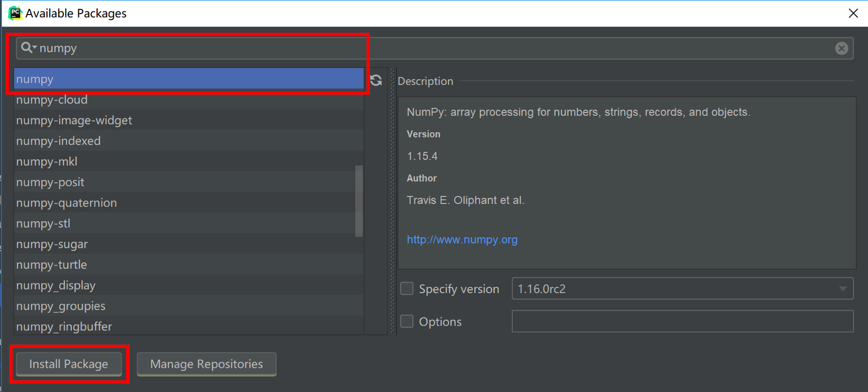Viewport: 868px width, 392px height.
Task: Select numpy-posit in the list
Action: tap(189, 182)
